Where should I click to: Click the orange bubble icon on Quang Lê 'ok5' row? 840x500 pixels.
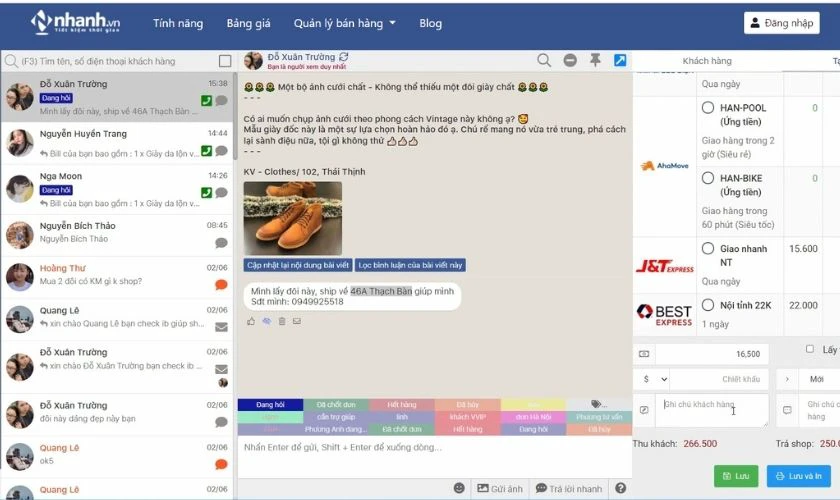point(221,464)
